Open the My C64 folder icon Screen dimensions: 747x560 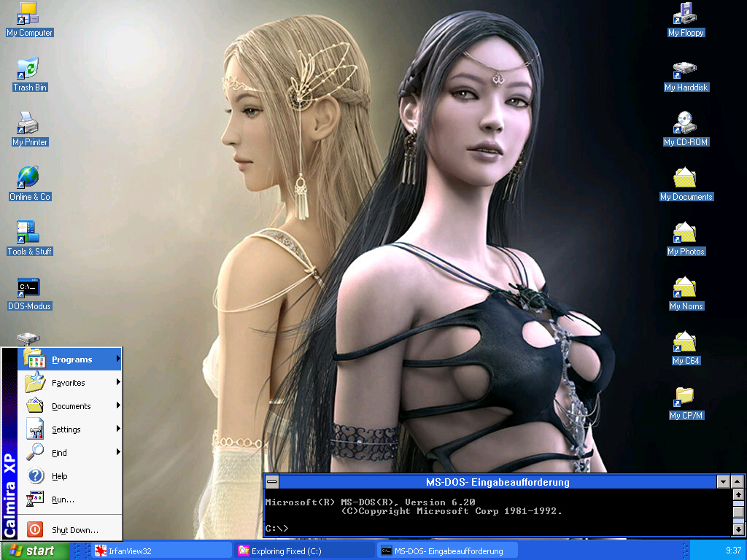pos(685,343)
